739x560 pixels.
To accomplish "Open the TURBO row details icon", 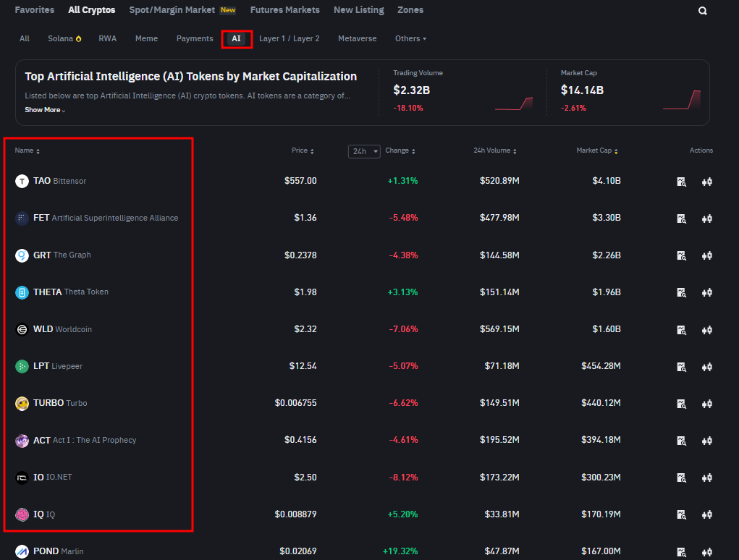I will [682, 404].
